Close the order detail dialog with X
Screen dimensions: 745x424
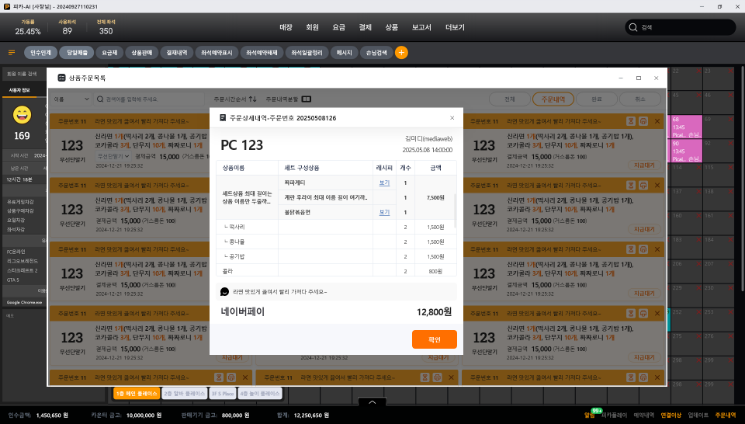[451, 118]
